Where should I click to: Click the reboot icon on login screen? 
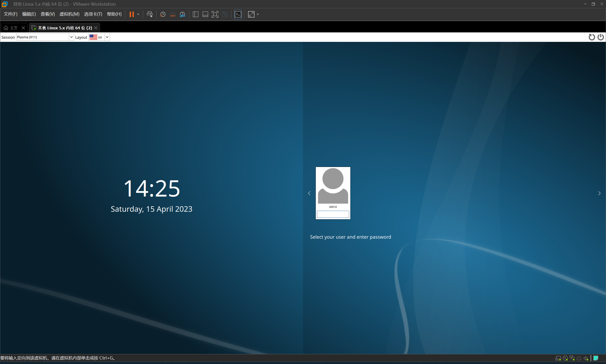(x=592, y=37)
